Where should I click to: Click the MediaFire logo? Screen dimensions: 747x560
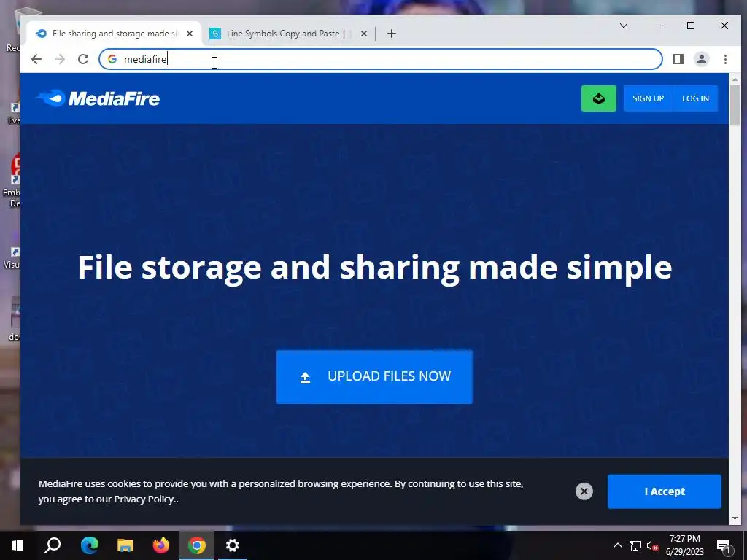tap(98, 98)
